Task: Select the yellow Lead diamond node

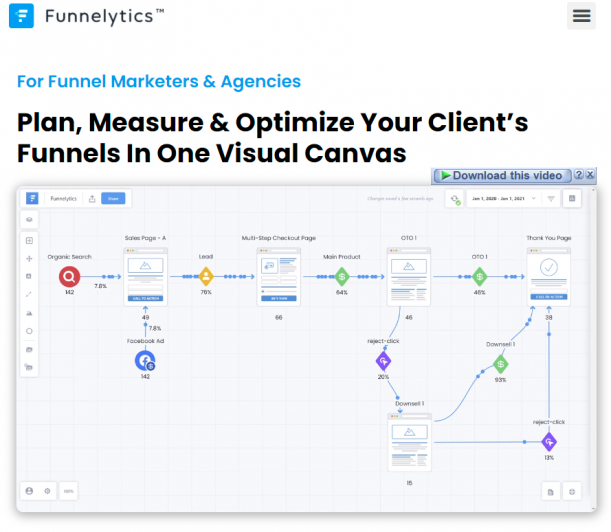Action: (x=206, y=276)
